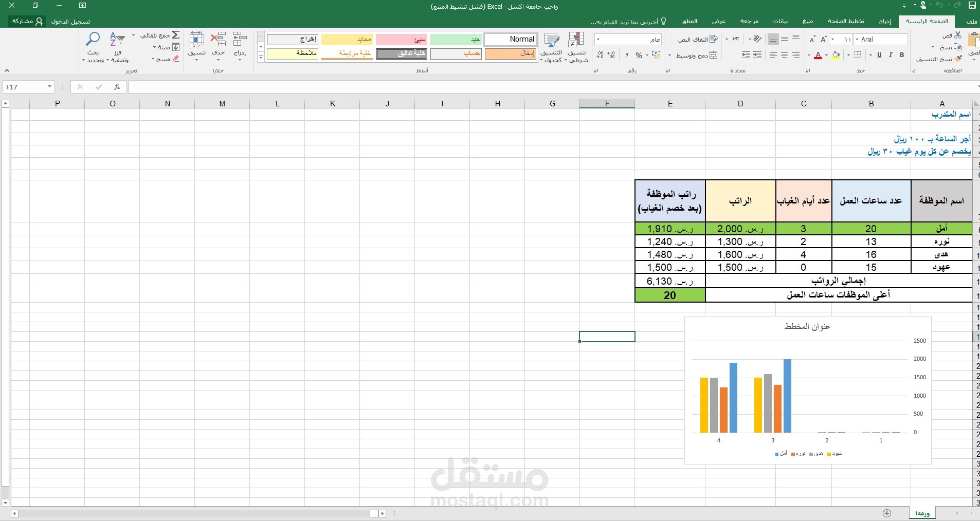Toggle align text right
Image resolution: width=980 pixels, height=521 pixels.
(796, 55)
